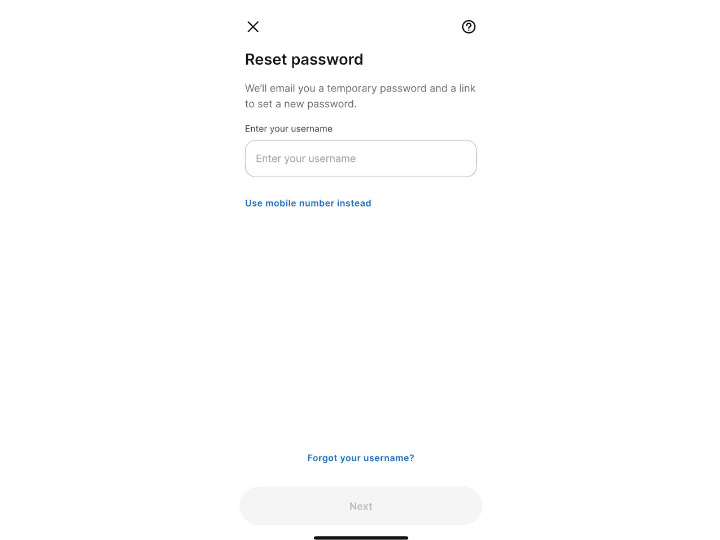Image resolution: width=720 pixels, height=540 pixels.
Task: Tap the Next button
Action: [360, 506]
